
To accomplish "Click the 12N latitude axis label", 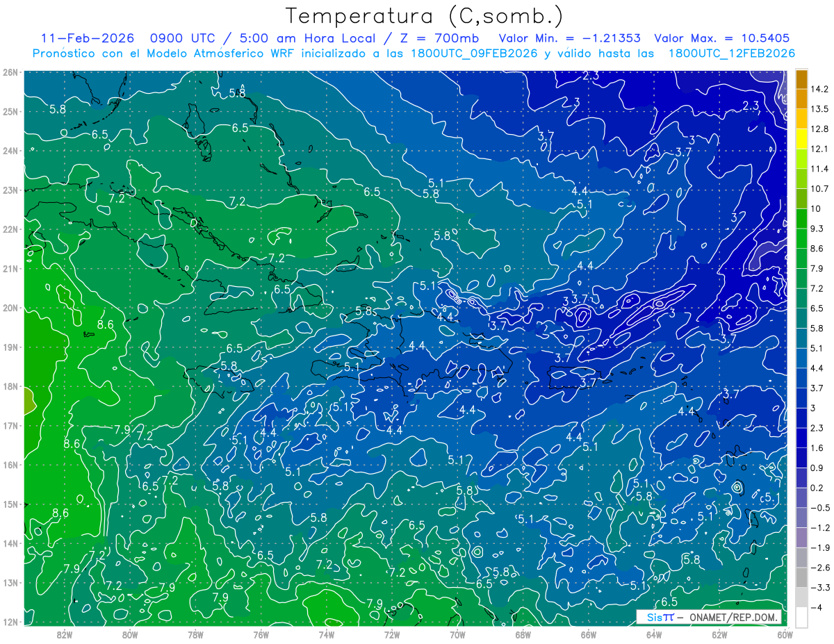I will point(10,622).
